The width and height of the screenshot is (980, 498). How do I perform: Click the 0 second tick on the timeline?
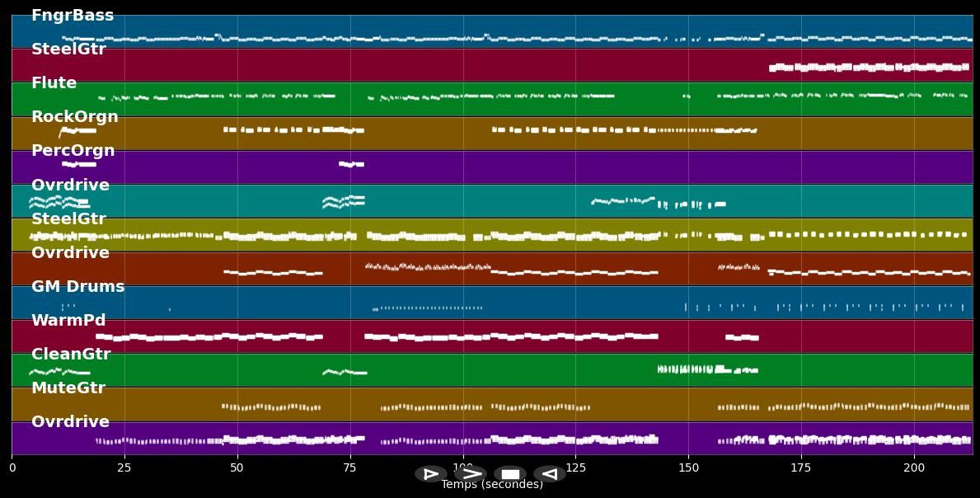[x=12, y=468]
